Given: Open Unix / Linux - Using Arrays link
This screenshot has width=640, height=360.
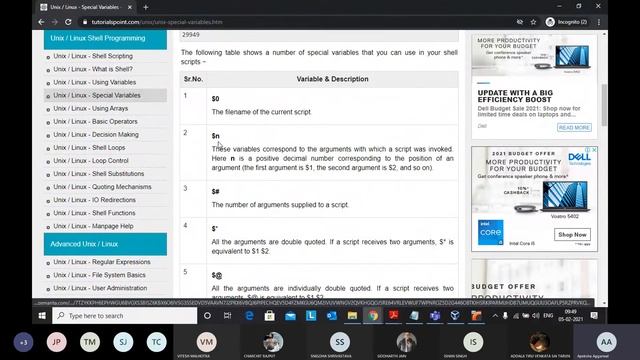Looking at the screenshot, I should point(91,108).
